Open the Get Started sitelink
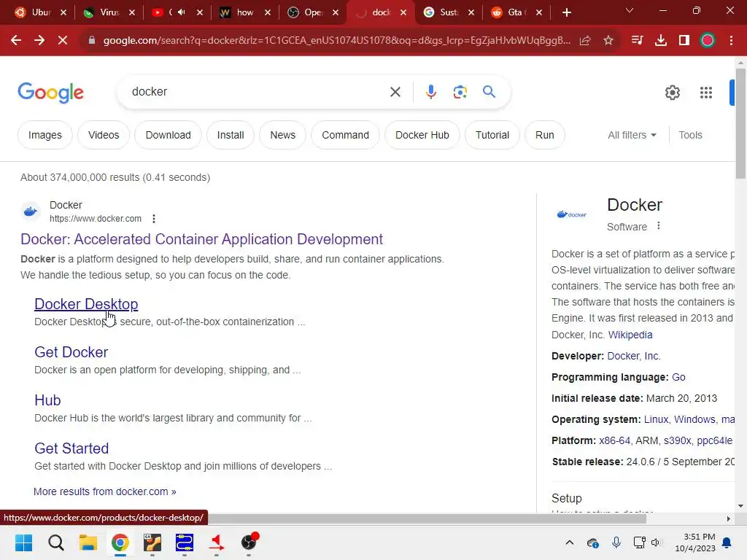This screenshot has width=747, height=560. pyautogui.click(x=71, y=448)
